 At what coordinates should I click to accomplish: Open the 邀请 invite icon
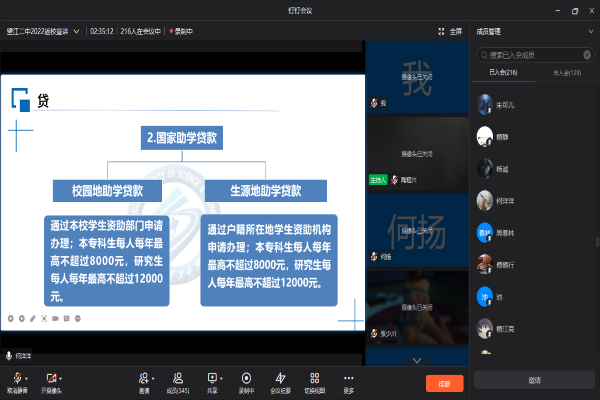[x=144, y=379]
